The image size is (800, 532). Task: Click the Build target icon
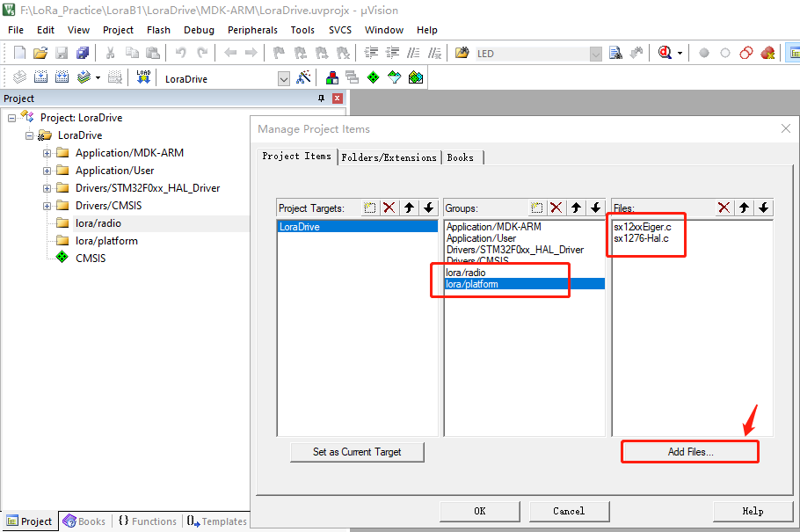(40, 77)
